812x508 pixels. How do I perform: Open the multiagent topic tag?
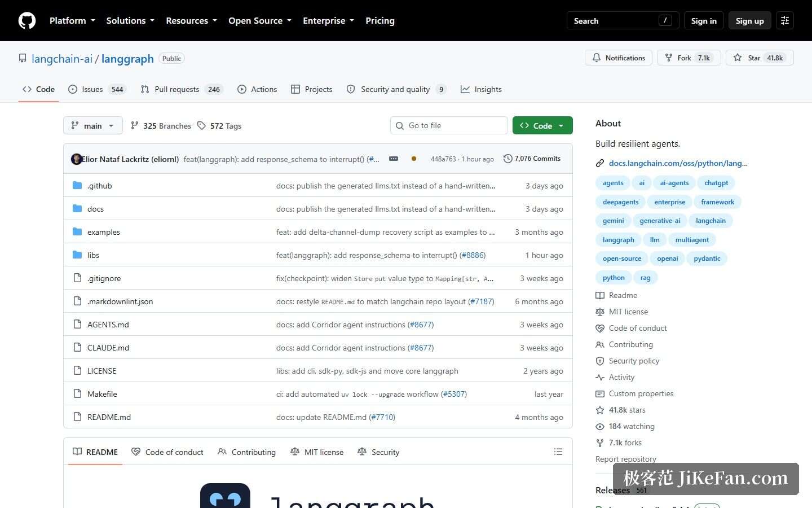point(692,240)
